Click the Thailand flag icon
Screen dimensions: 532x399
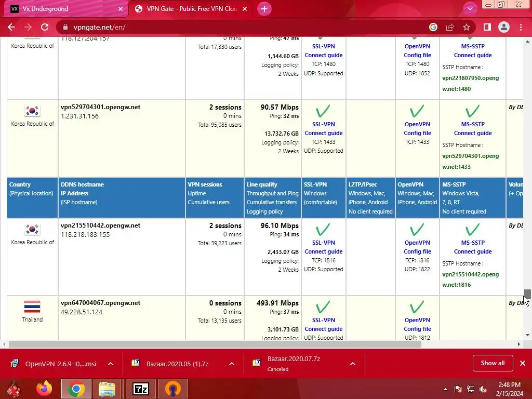click(32, 307)
